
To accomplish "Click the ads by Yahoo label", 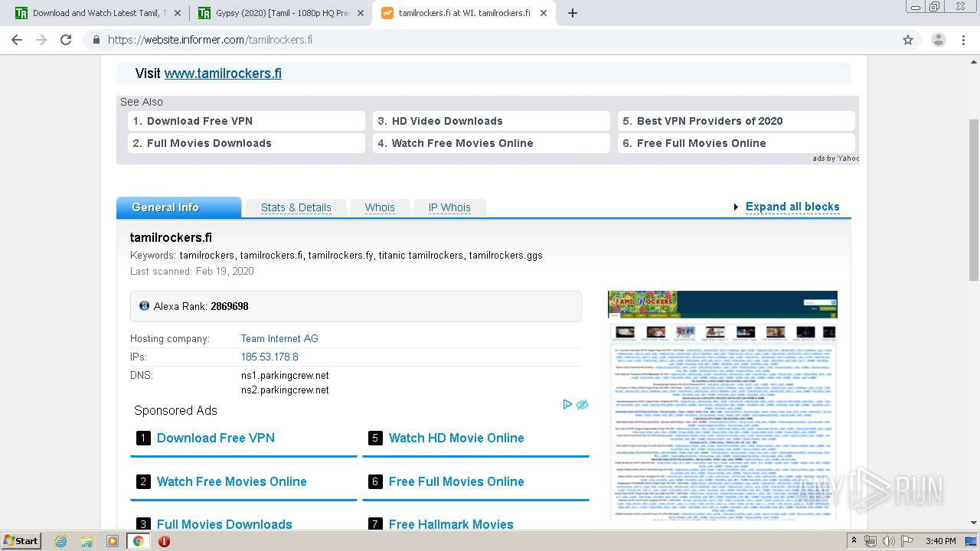I will pos(836,158).
